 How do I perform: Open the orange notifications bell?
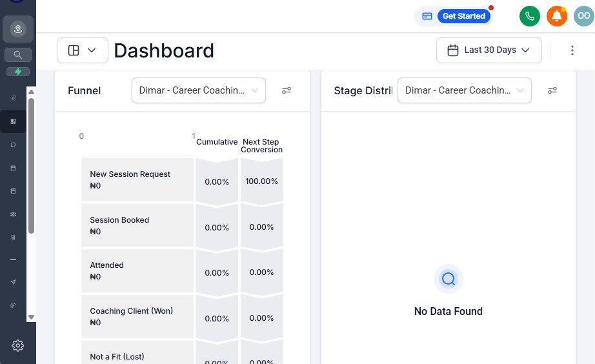click(557, 16)
